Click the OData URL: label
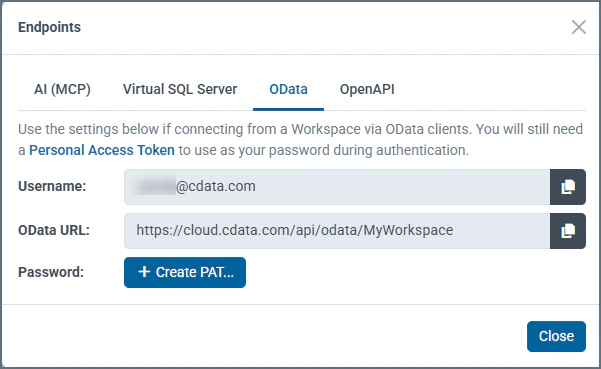Screen dimensions: 601x369 coord(54,230)
